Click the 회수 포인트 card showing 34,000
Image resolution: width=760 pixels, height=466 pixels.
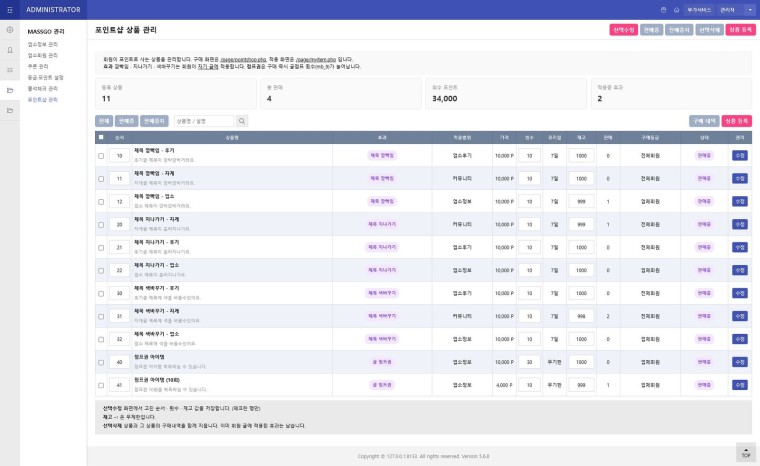tap(506, 94)
